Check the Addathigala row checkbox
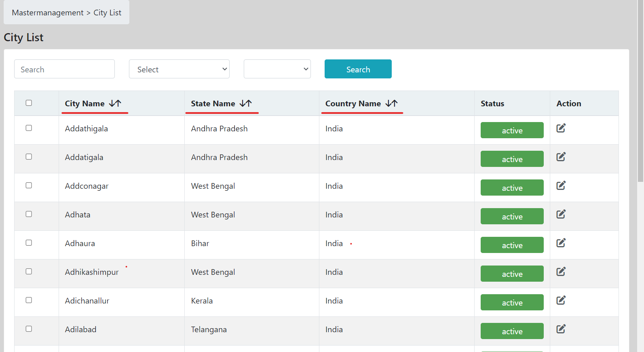The image size is (644, 352). 29,128
